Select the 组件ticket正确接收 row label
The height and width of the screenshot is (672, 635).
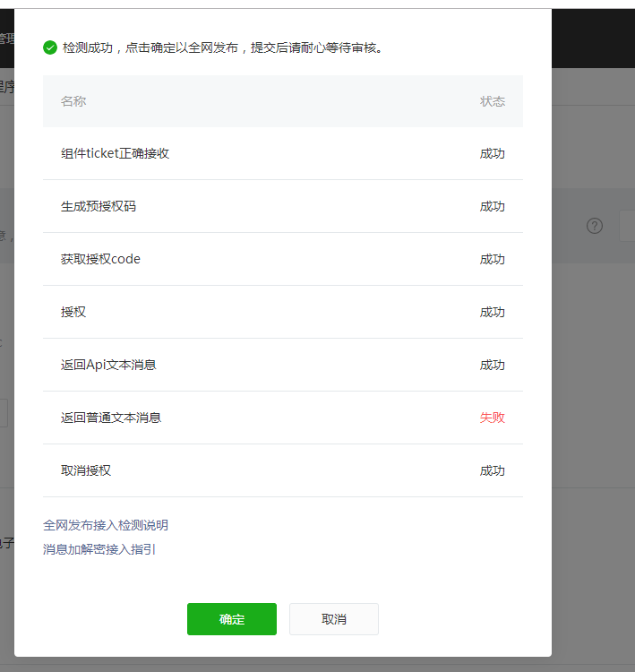pos(115,153)
